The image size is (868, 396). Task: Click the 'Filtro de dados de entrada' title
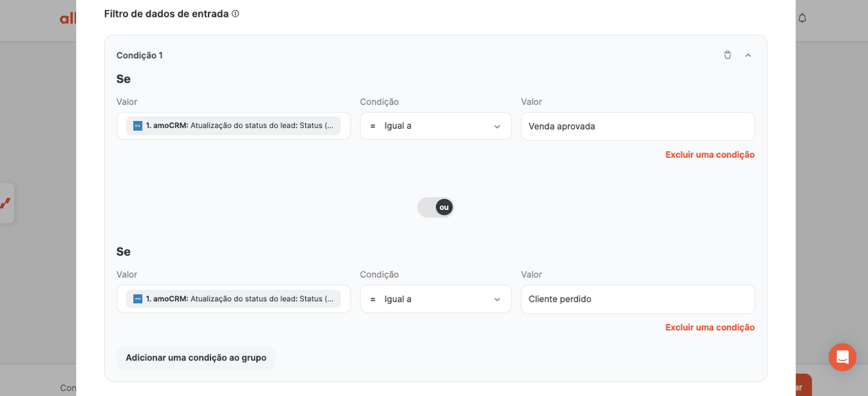pyautogui.click(x=166, y=14)
